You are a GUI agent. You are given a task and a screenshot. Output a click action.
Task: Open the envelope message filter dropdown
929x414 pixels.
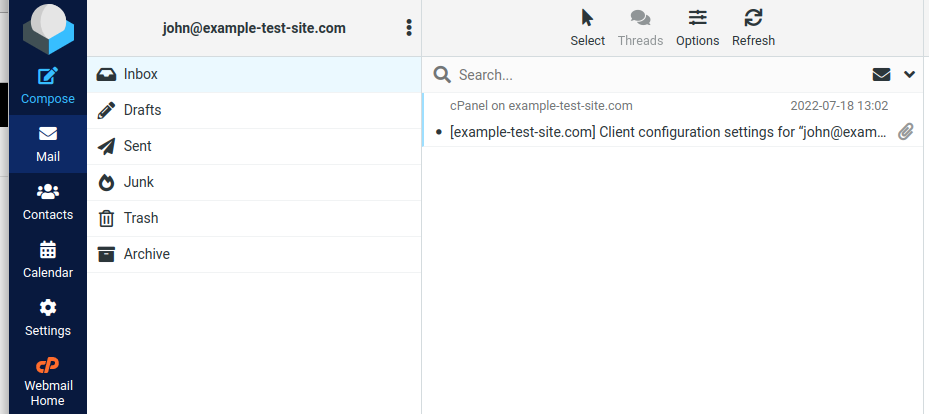[881, 74]
